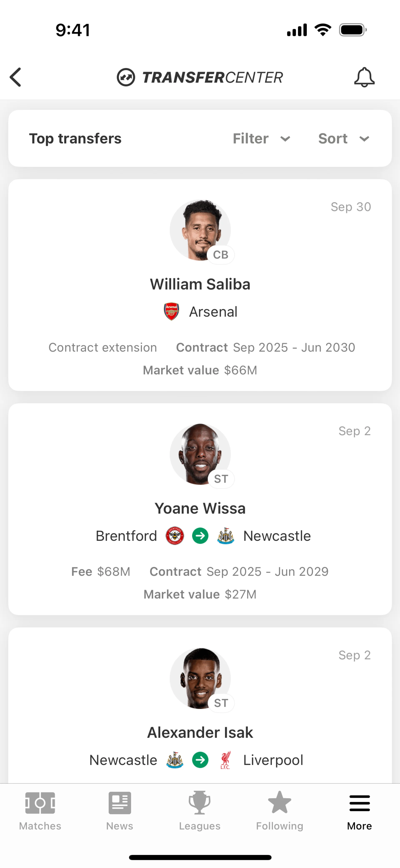This screenshot has height=868, width=400.
Task: Tap Wissa's green transfer arrow icon
Action: (x=200, y=536)
